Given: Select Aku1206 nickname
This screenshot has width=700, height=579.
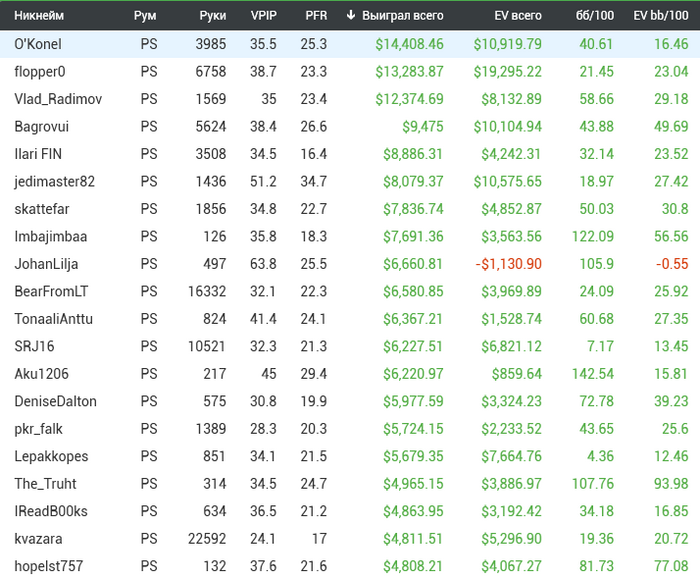Looking at the screenshot, I should tap(42, 374).
